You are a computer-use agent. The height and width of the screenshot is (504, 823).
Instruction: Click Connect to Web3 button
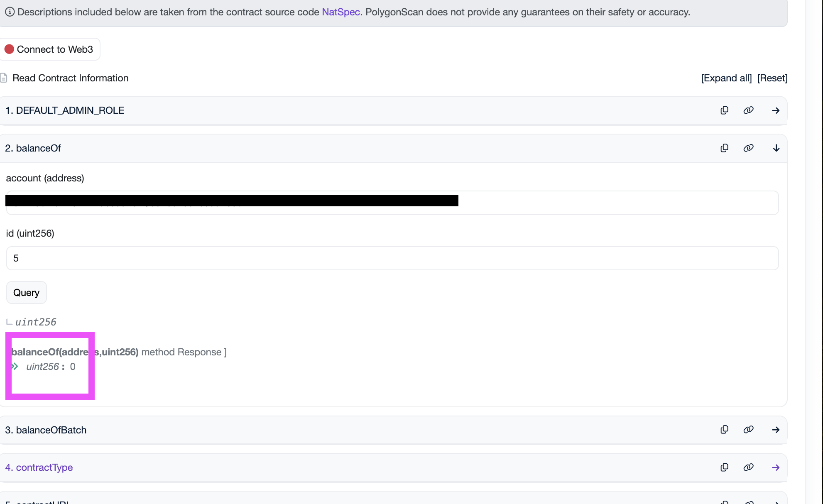tap(50, 49)
